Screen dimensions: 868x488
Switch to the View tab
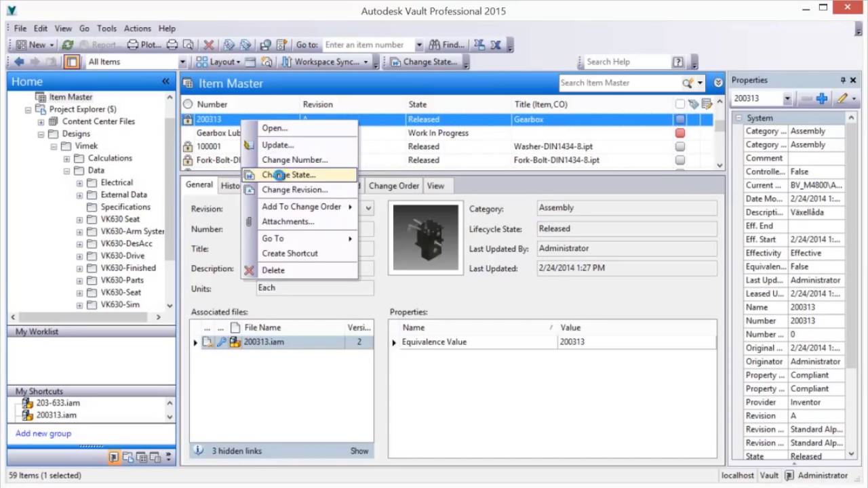[x=435, y=186]
